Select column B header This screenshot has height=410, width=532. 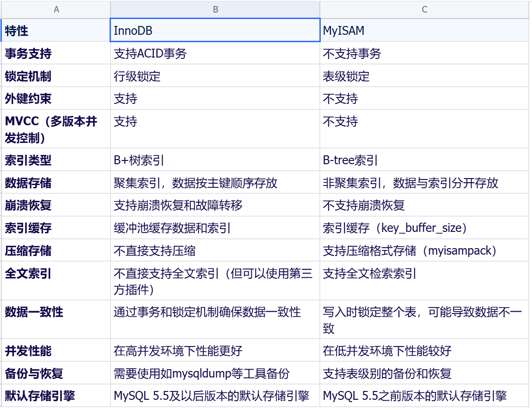(x=215, y=9)
